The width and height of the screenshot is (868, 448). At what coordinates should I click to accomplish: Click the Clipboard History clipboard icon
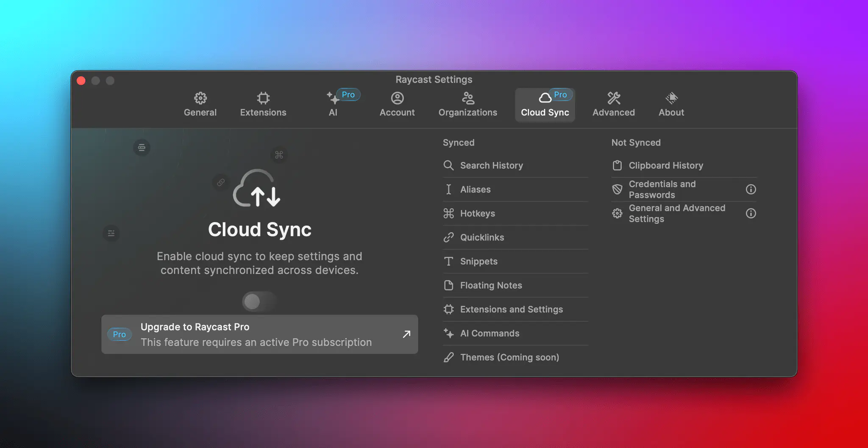coord(617,165)
